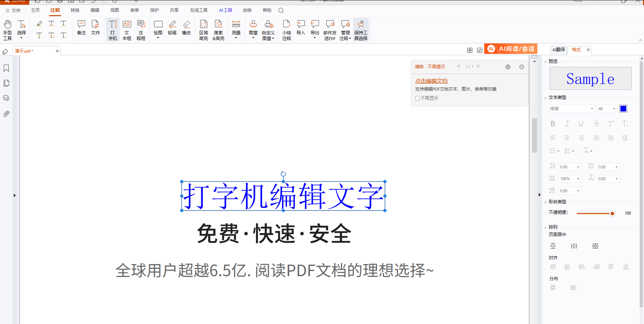Toggle underline formatting in format panel
644x324 pixels.
(x=581, y=124)
